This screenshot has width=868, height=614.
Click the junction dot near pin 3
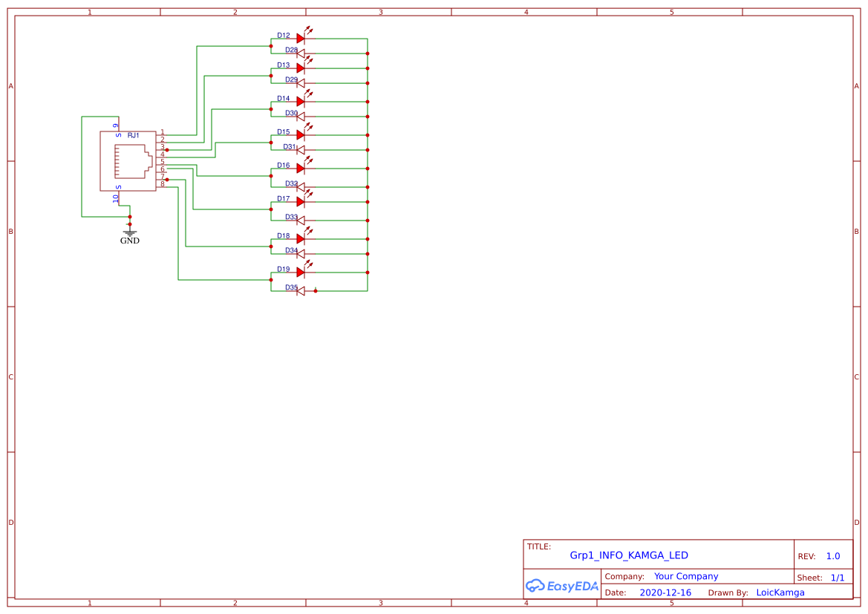[x=168, y=149]
